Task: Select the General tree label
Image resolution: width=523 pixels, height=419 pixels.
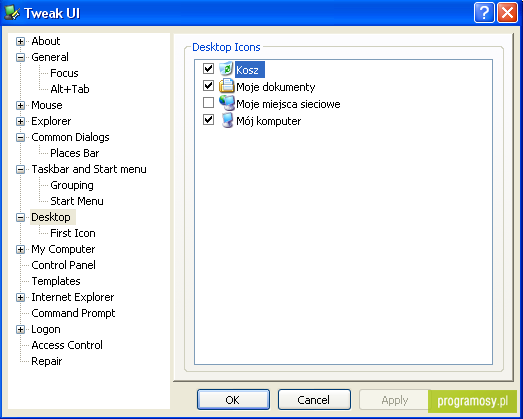Action: (50, 57)
